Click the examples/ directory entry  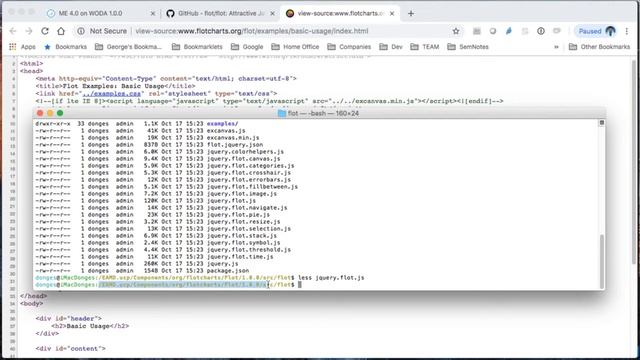coord(222,124)
